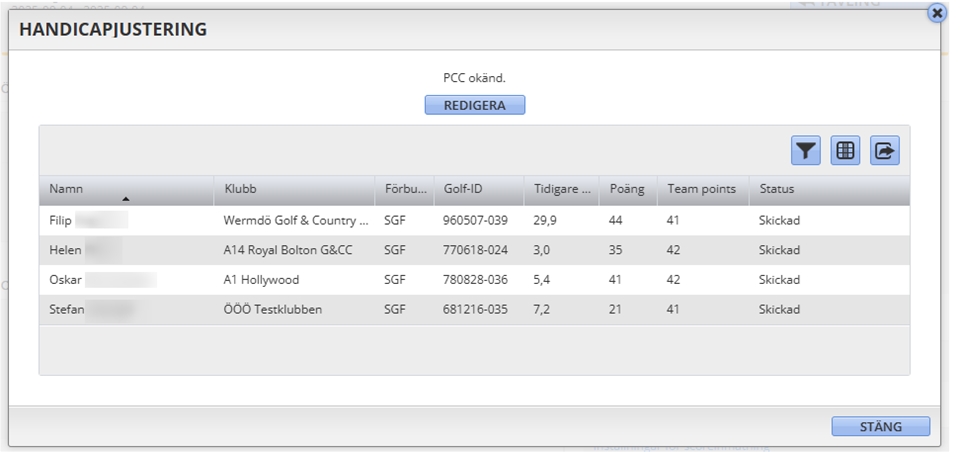Click the Status column header
This screenshot has height=452, width=960.
pyautogui.click(x=776, y=189)
